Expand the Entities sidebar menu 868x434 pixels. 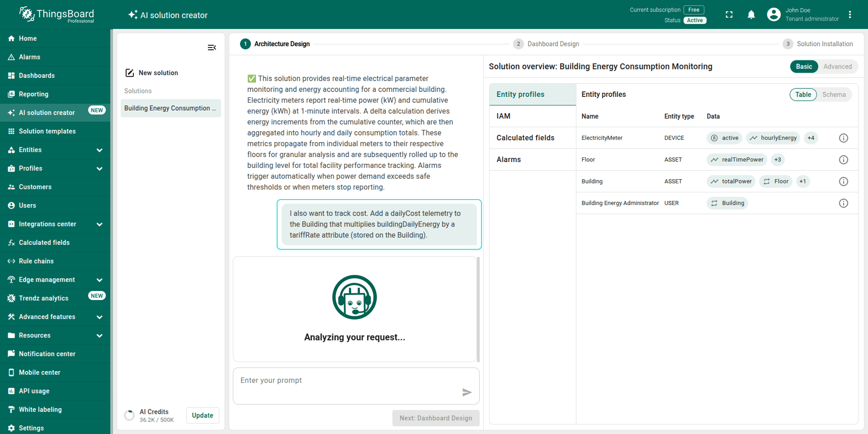click(55, 150)
